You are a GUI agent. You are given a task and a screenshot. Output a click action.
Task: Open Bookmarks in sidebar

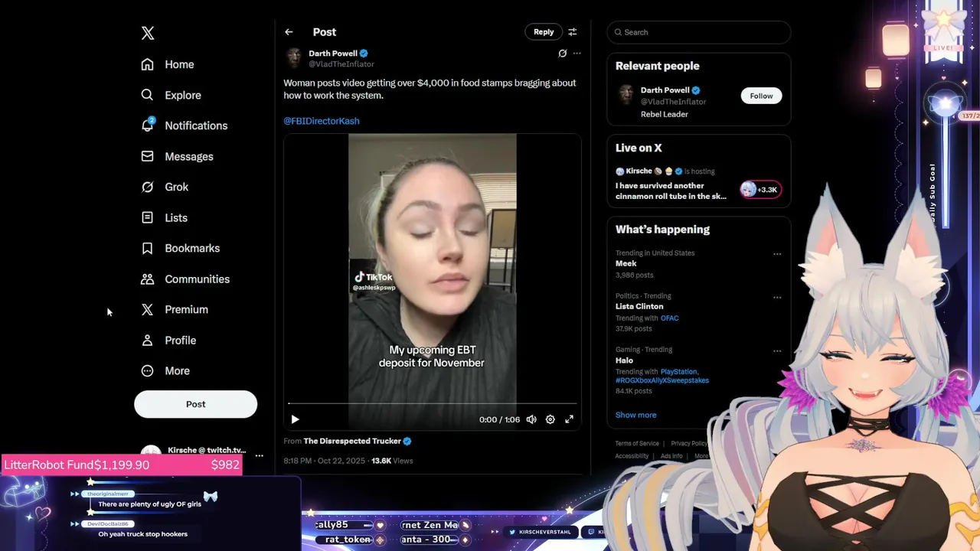point(180,248)
